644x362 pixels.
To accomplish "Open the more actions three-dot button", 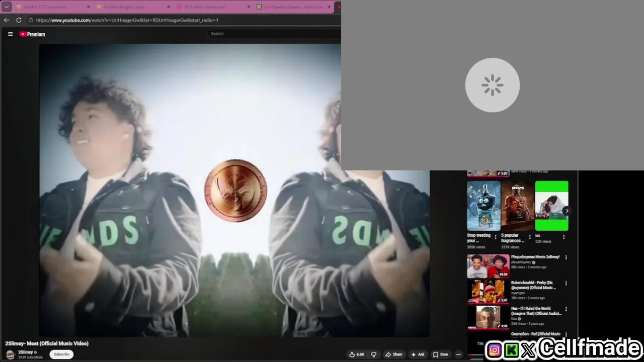I will tap(458, 354).
